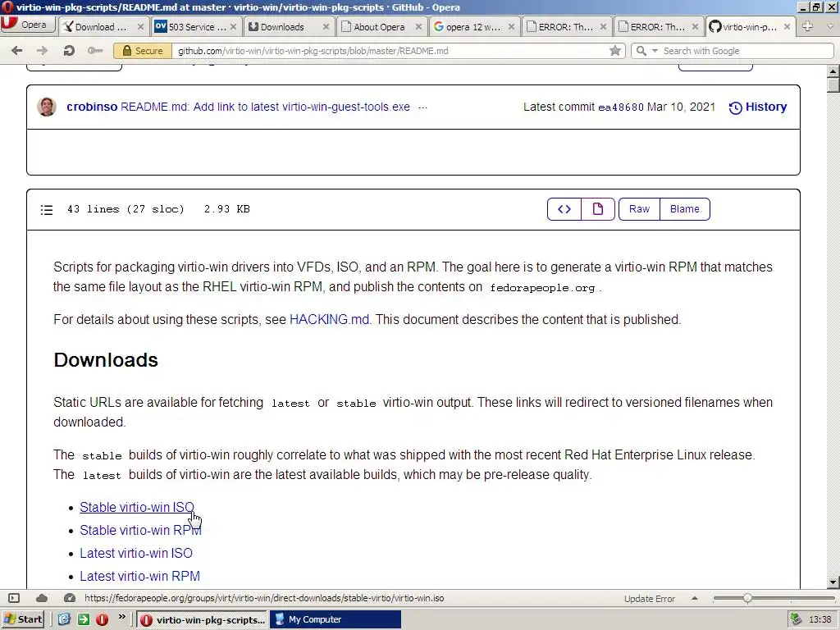840x630 pixels.
Task: Open the Blame view
Action: (x=685, y=209)
